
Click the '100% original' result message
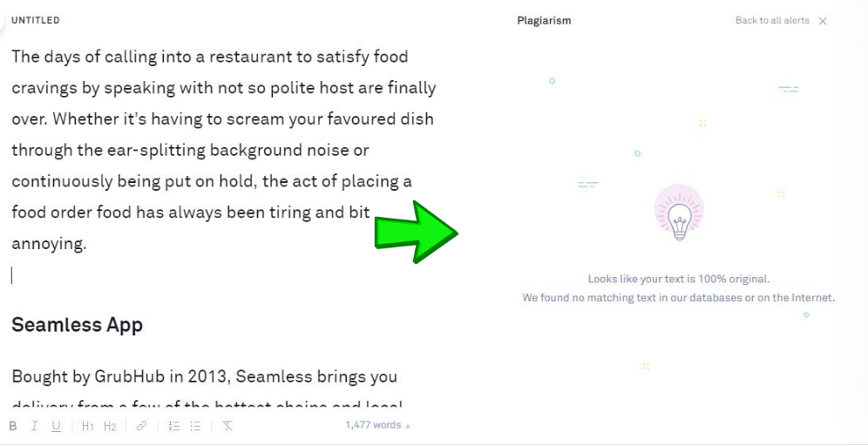tap(678, 280)
